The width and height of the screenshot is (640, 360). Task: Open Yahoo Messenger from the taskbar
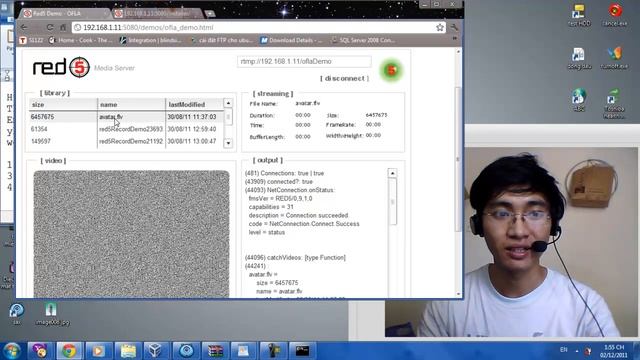[40, 351]
